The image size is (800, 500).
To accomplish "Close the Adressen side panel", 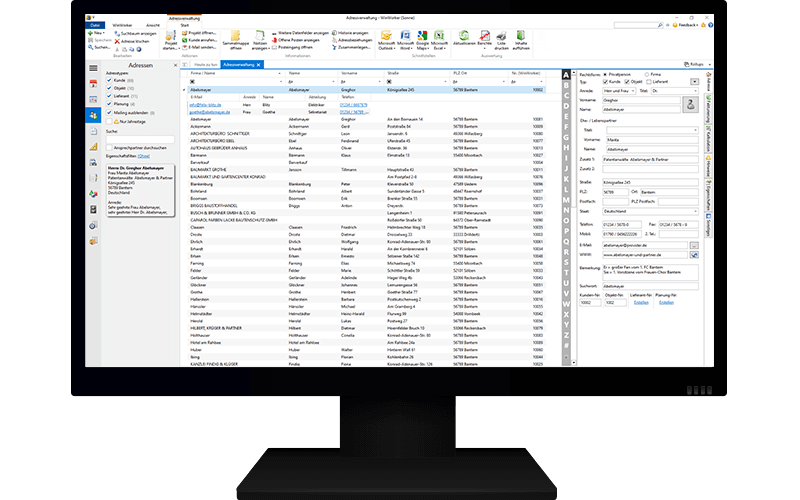I will [175, 65].
